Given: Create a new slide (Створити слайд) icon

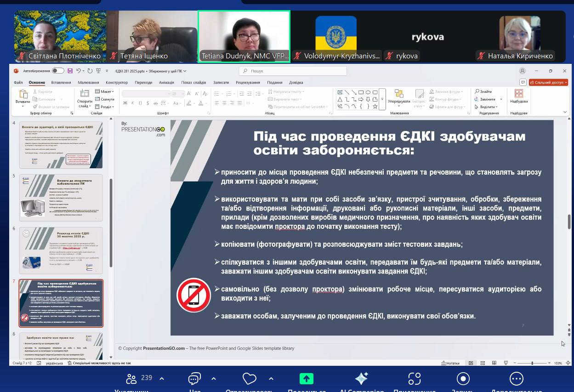Looking at the screenshot, I should coord(85,95).
